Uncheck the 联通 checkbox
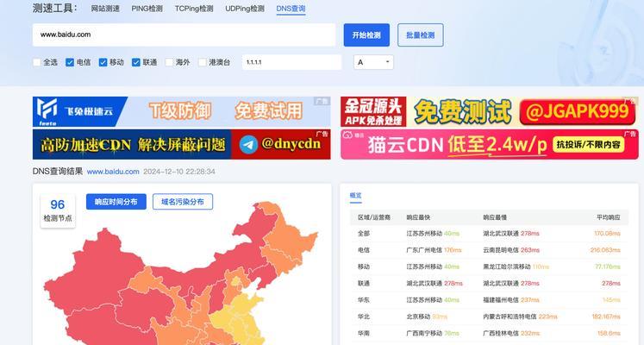The image size is (644, 345). [136, 62]
